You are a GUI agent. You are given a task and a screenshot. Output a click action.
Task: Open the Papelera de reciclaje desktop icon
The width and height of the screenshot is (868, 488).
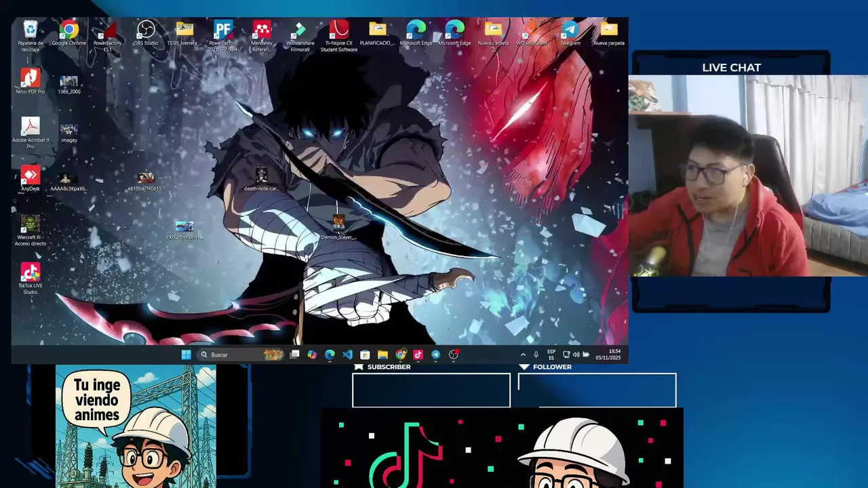[31, 36]
